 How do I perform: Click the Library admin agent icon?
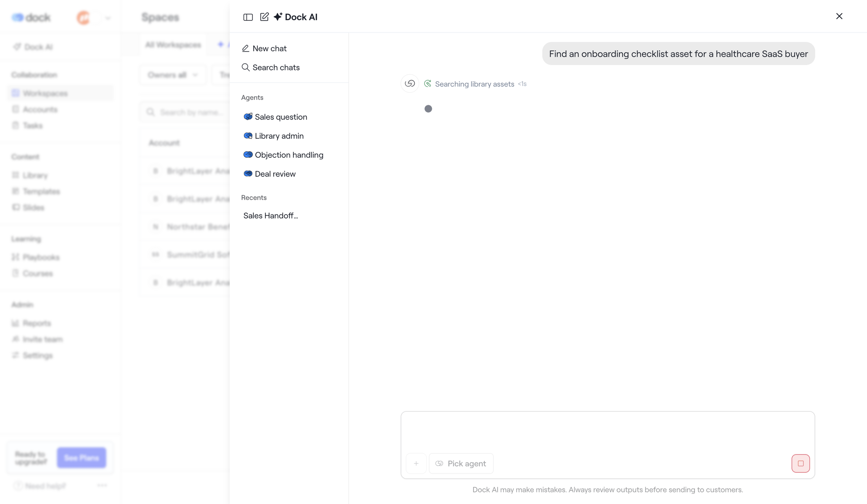point(248,136)
